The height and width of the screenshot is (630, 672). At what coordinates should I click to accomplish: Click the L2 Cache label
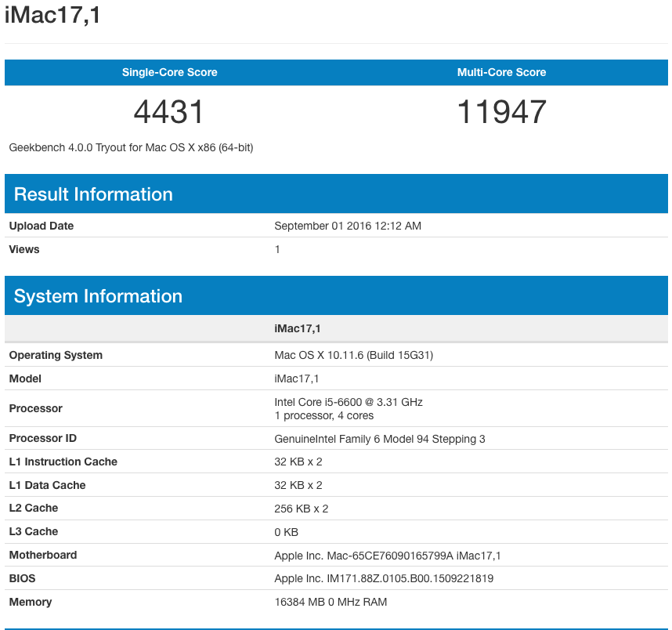coord(34,508)
